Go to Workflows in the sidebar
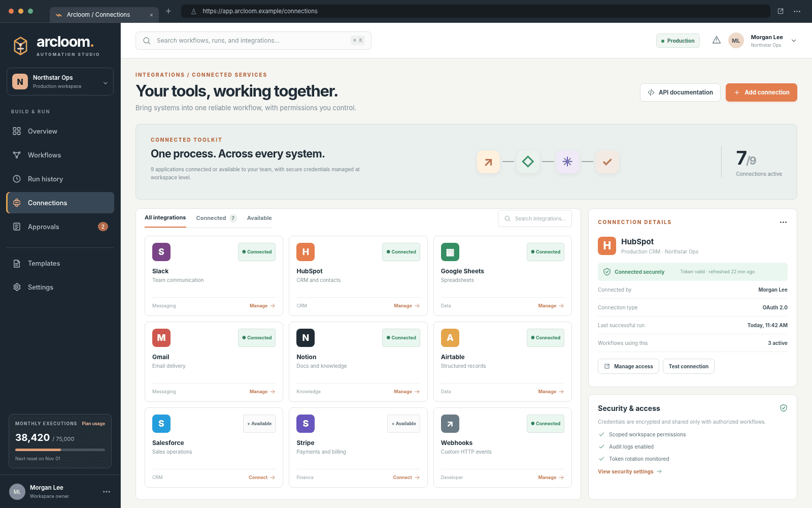This screenshot has width=812, height=508. click(60, 155)
